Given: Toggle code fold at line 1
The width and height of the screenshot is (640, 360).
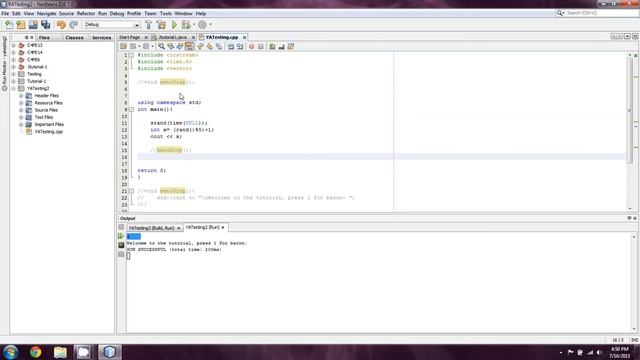Looking at the screenshot, I should 131,55.
